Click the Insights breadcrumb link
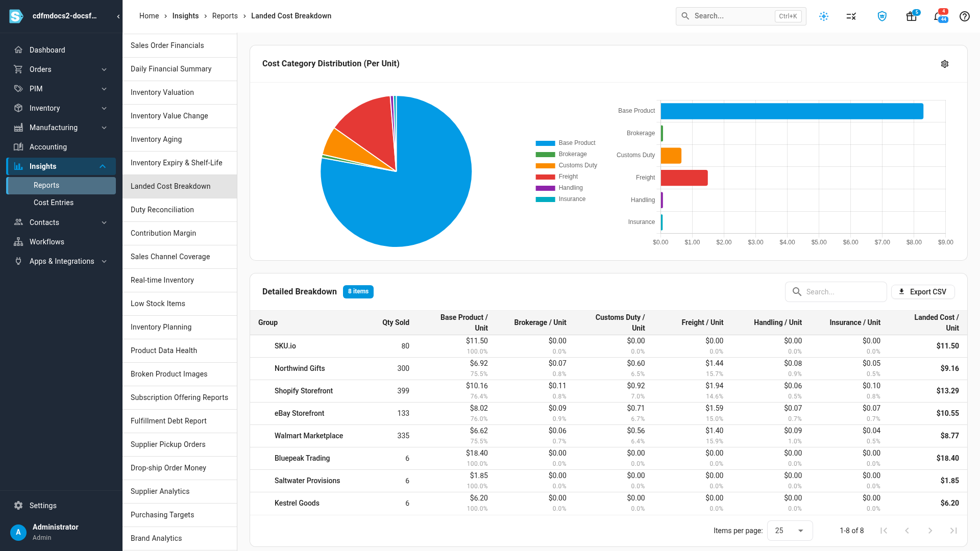The height and width of the screenshot is (551, 980). pyautogui.click(x=185, y=16)
